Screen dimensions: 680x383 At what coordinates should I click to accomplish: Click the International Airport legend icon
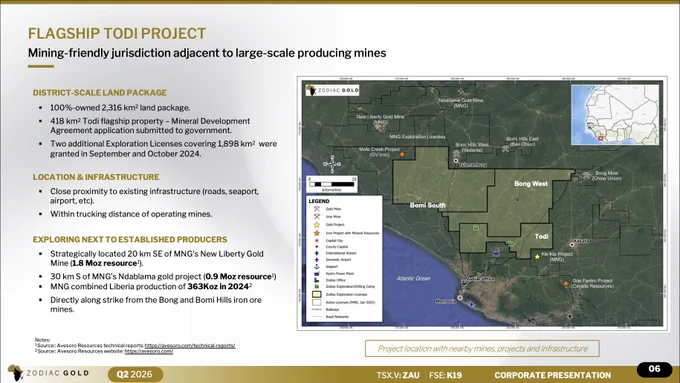point(317,253)
